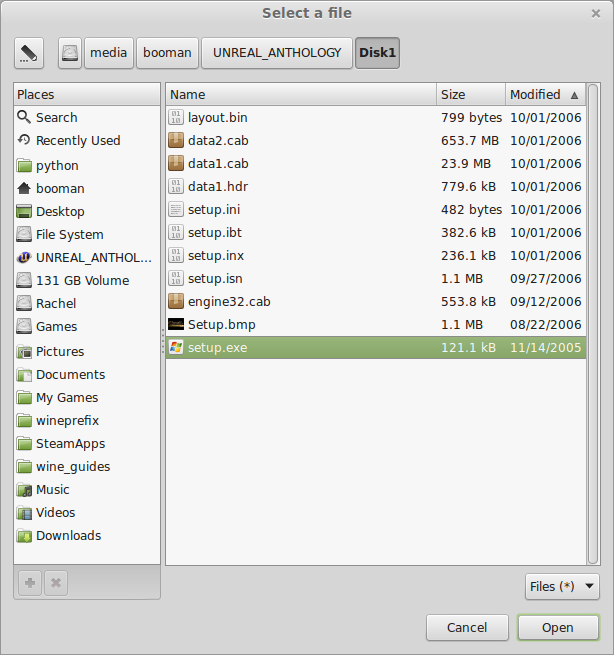Click the Places column header

click(x=87, y=94)
